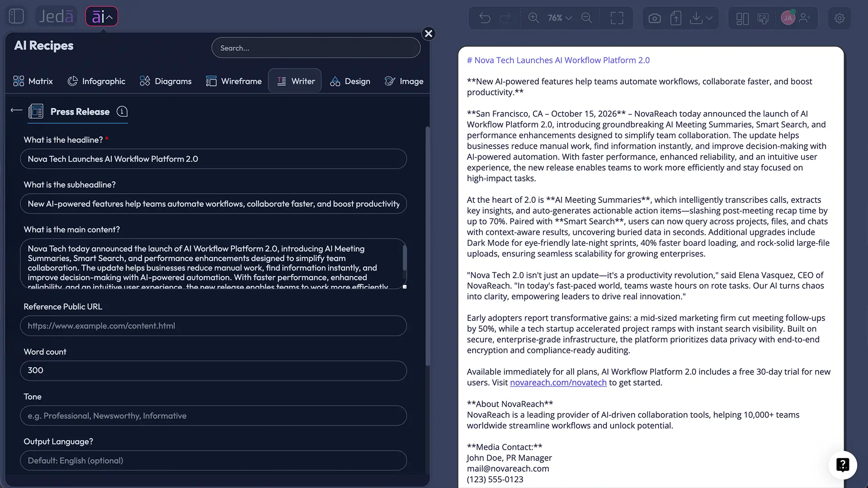This screenshot has width=868, height=488.
Task: Zoom in on the canvas
Action: click(533, 18)
